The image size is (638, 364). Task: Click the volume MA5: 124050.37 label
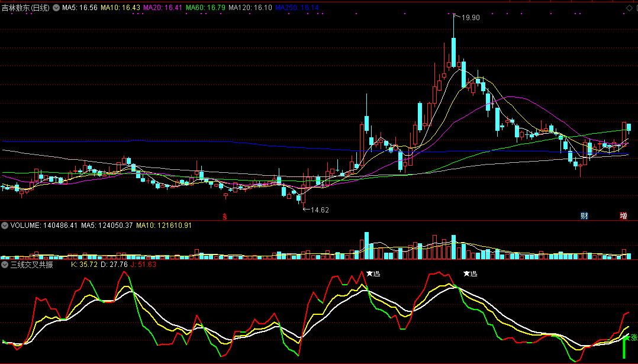107,226
